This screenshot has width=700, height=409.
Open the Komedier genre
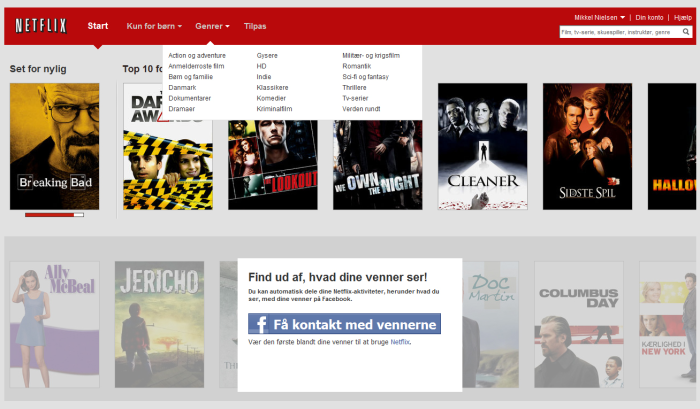click(x=271, y=98)
